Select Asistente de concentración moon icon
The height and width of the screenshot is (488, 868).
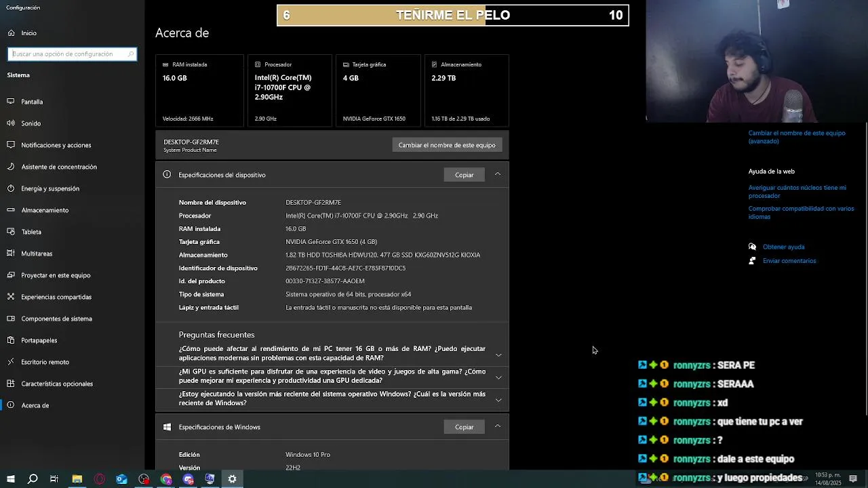coord(11,167)
